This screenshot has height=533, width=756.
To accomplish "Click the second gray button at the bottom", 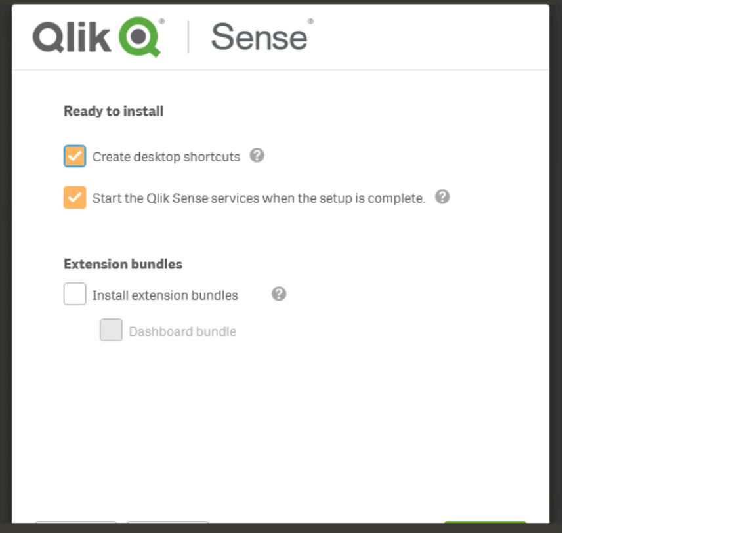I will [x=168, y=528].
